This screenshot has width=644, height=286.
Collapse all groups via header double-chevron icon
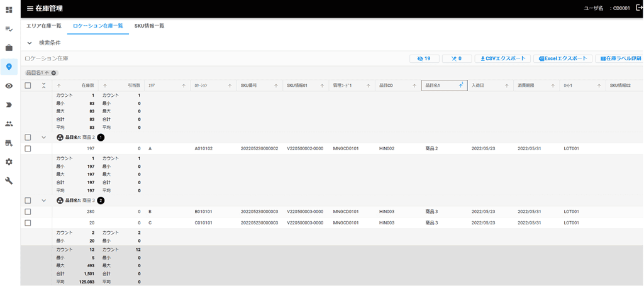pyautogui.click(x=44, y=85)
